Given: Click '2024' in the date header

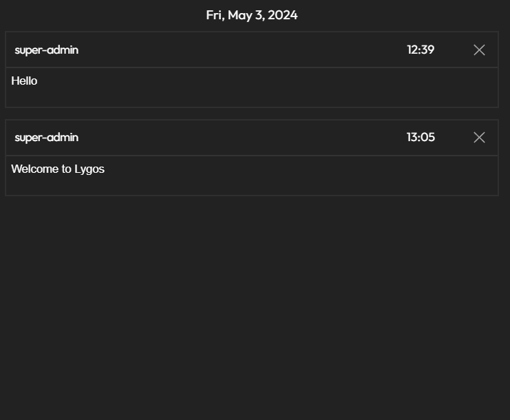Looking at the screenshot, I should pyautogui.click(x=283, y=15).
